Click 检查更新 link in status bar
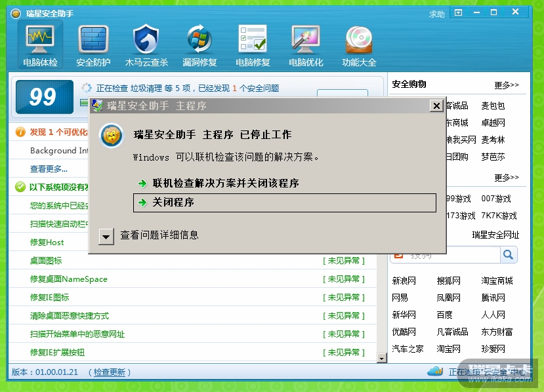 point(110,372)
